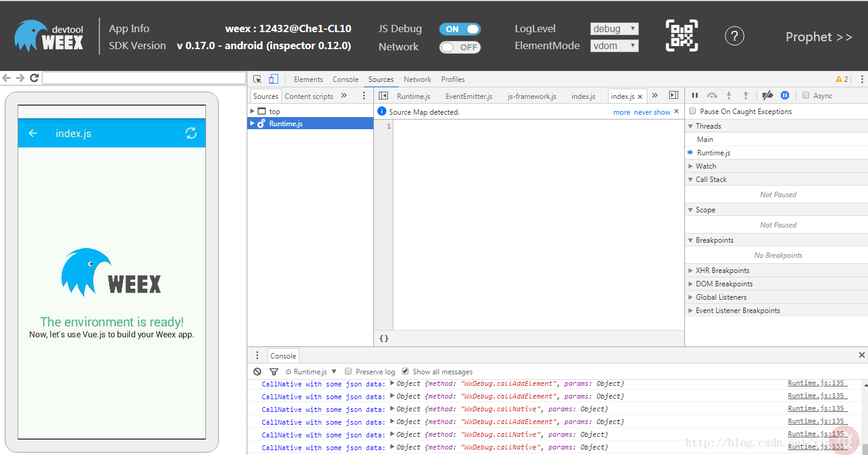Switch to the Console panel tab
The image size is (868, 455).
[x=346, y=79]
